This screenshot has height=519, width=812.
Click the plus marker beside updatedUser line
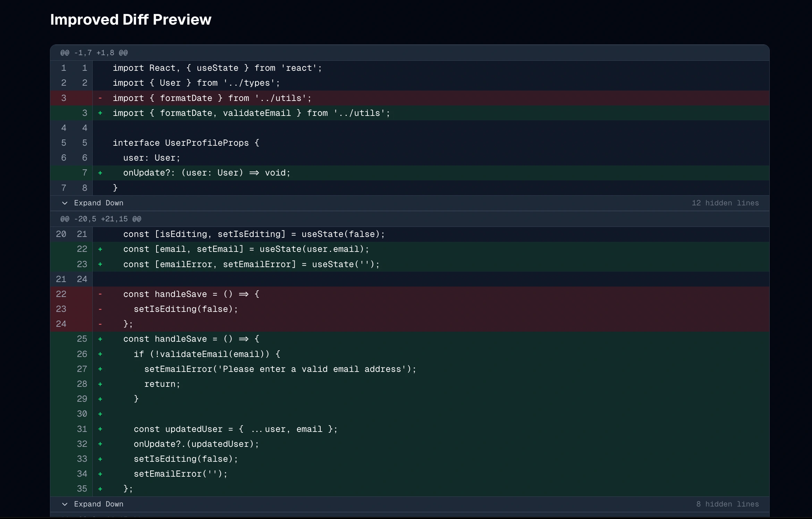[x=100, y=429]
